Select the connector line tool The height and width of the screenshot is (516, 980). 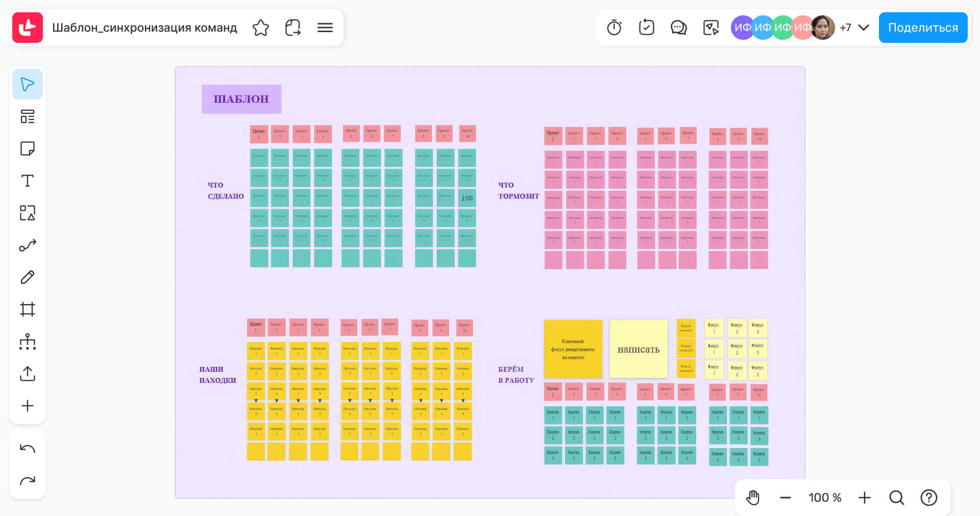(28, 245)
